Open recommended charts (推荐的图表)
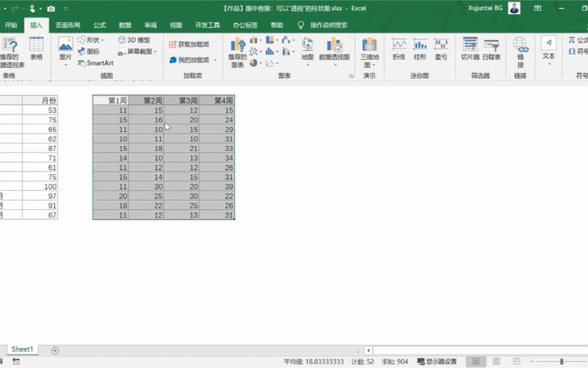 point(237,51)
